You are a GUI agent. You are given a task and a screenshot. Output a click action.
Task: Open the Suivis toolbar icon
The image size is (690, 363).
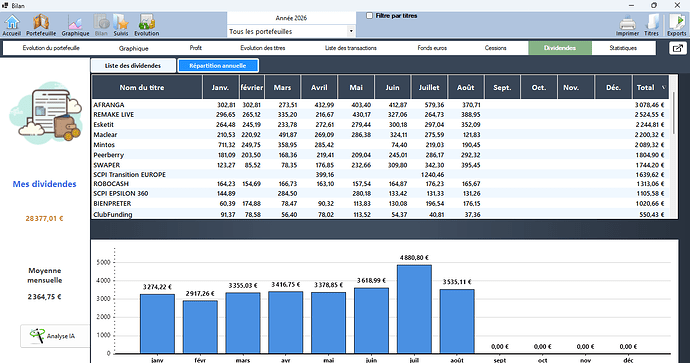pos(121,25)
